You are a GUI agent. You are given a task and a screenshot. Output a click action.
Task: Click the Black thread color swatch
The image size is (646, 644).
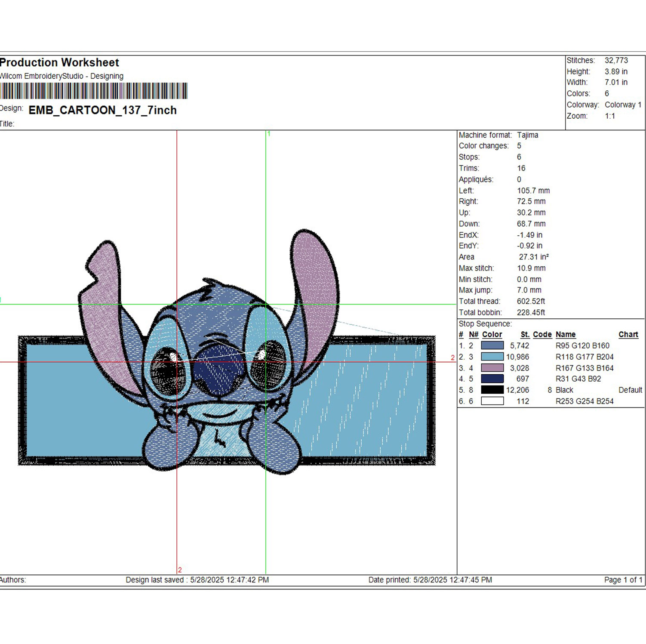coord(492,390)
